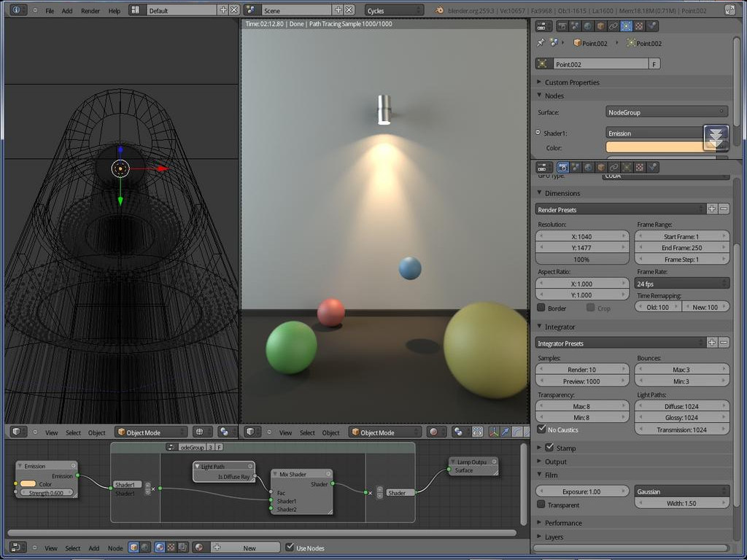
Task: Select the Object cube tab in the lower properties panel
Action: [x=601, y=167]
